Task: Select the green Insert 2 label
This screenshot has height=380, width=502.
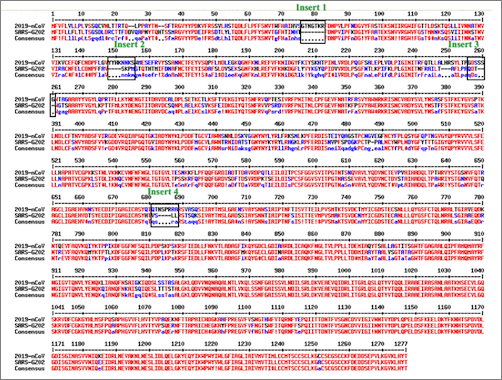Action: (129, 44)
